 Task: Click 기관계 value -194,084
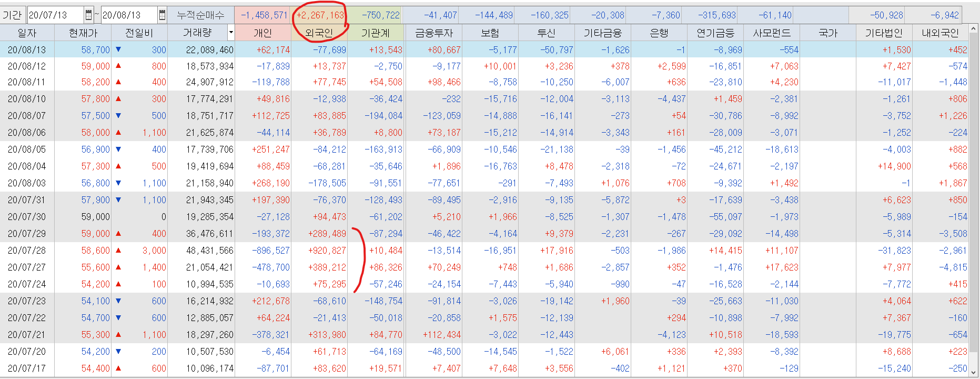(383, 116)
